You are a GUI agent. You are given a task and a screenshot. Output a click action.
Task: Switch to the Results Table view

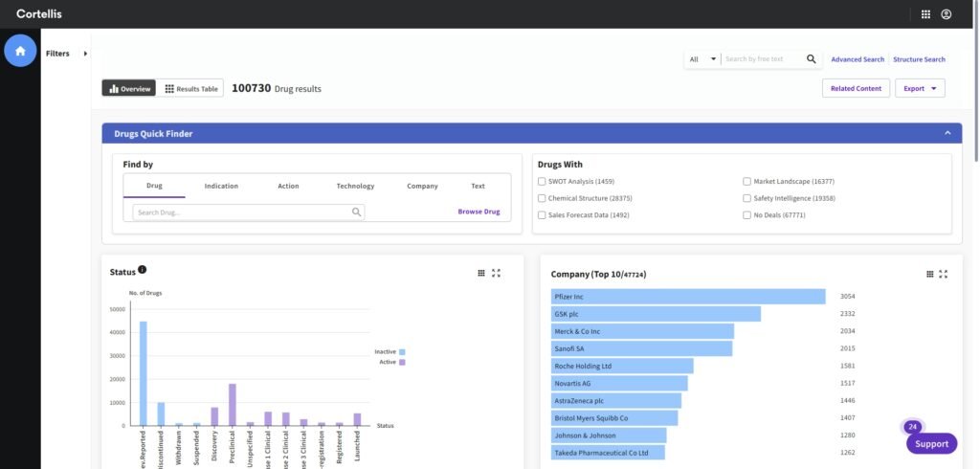191,89
